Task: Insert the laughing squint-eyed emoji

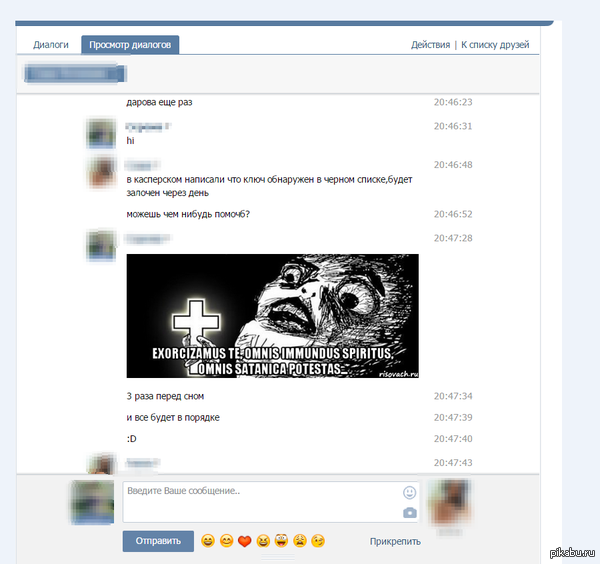Action: [263, 541]
